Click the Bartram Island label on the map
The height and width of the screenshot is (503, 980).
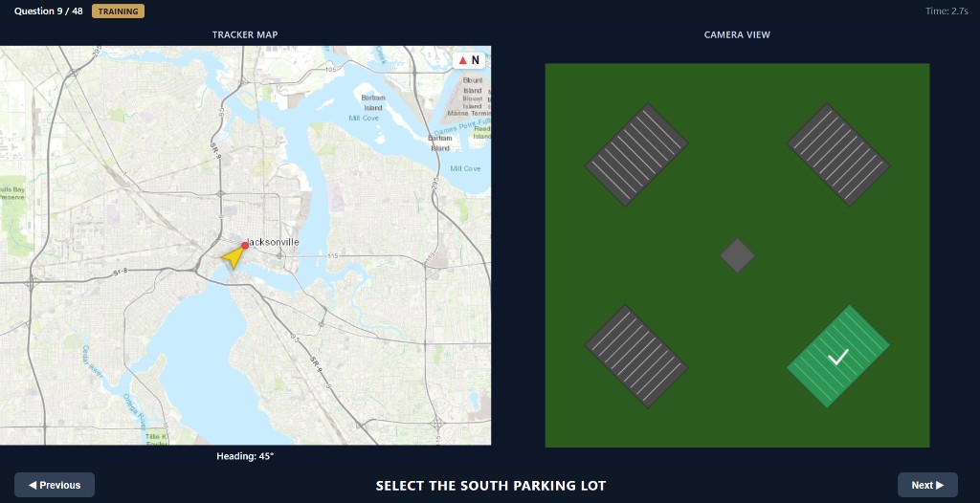pos(373,102)
